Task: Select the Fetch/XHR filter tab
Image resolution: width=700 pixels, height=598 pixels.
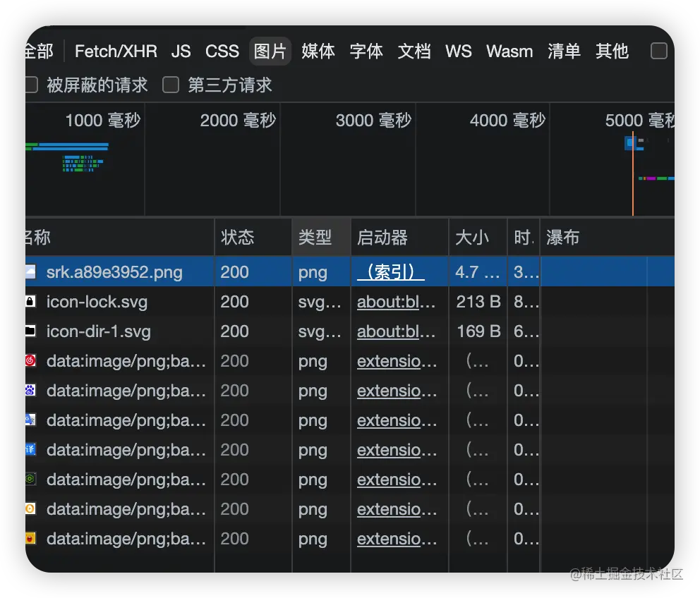Action: pos(116,51)
